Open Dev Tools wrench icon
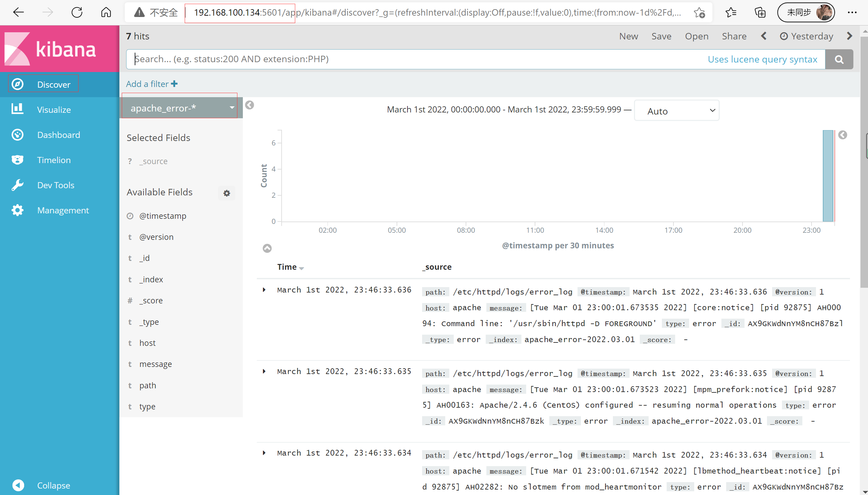This screenshot has height=495, width=868. click(x=17, y=185)
